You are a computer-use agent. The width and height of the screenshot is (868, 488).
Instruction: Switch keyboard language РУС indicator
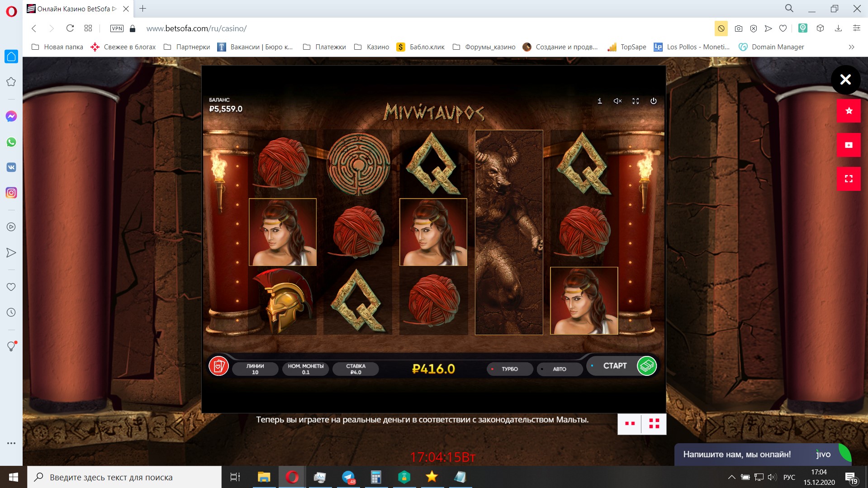(x=789, y=477)
